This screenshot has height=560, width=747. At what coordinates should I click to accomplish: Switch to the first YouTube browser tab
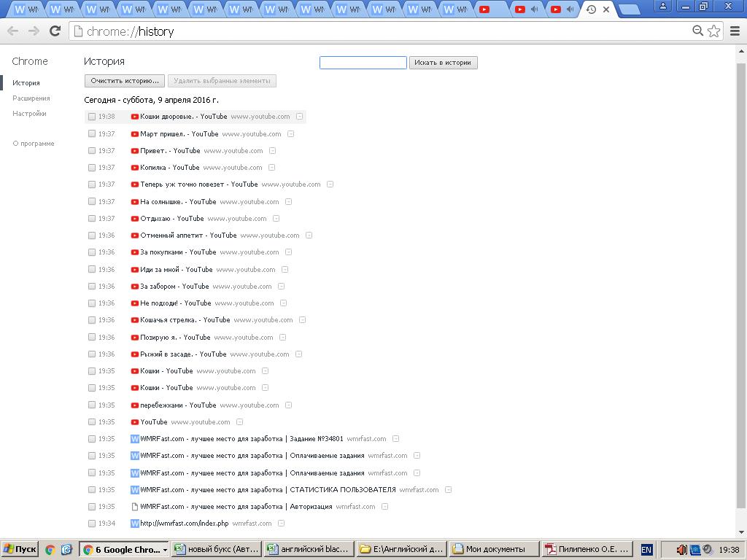coord(491,9)
